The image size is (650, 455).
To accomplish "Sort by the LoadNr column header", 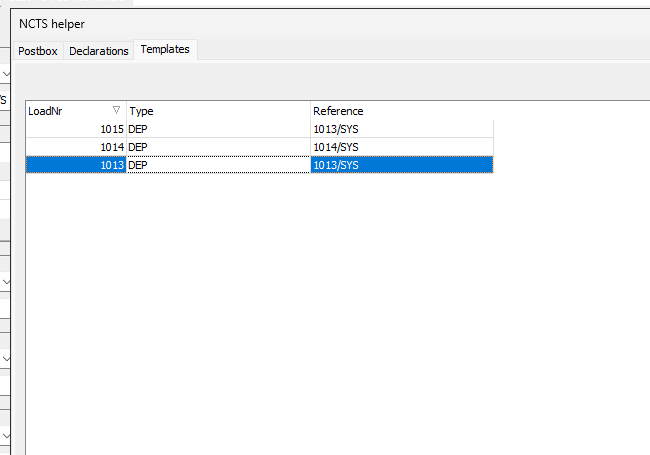I will tap(60, 111).
